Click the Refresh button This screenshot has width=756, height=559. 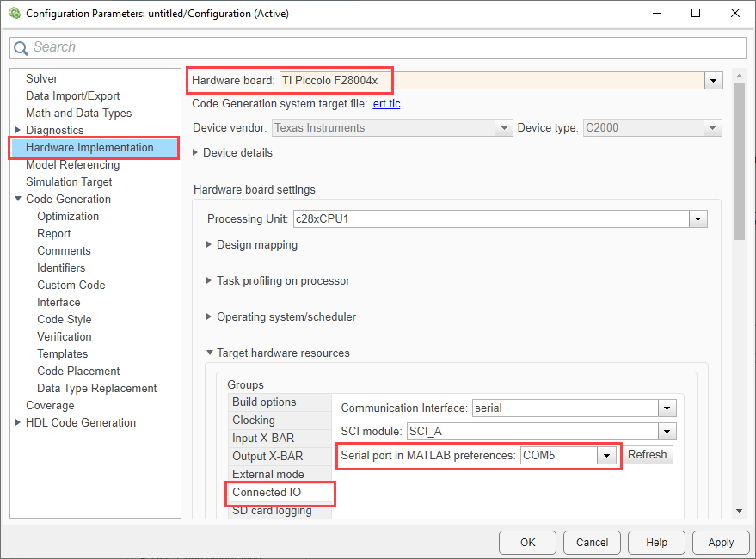tap(648, 455)
